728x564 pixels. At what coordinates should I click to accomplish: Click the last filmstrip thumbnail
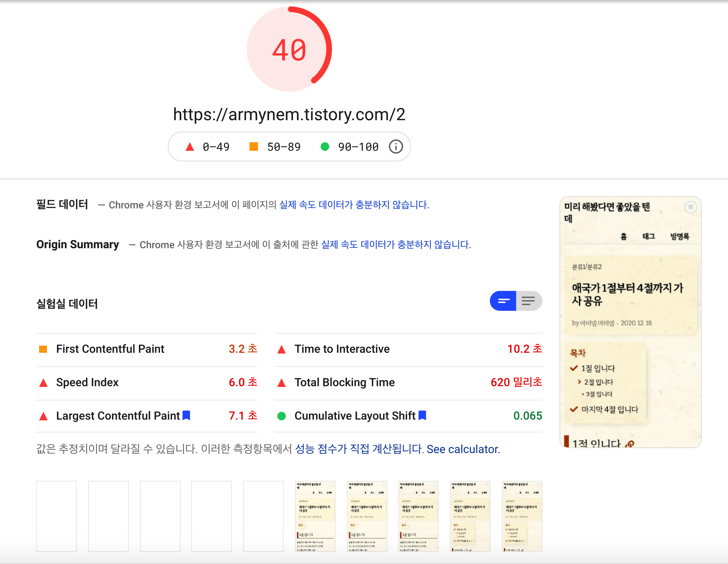click(x=522, y=516)
